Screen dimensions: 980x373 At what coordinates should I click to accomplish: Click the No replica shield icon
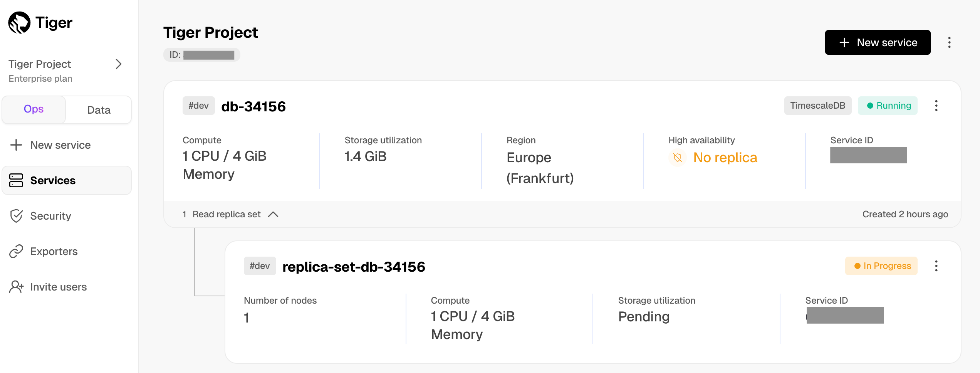click(678, 158)
